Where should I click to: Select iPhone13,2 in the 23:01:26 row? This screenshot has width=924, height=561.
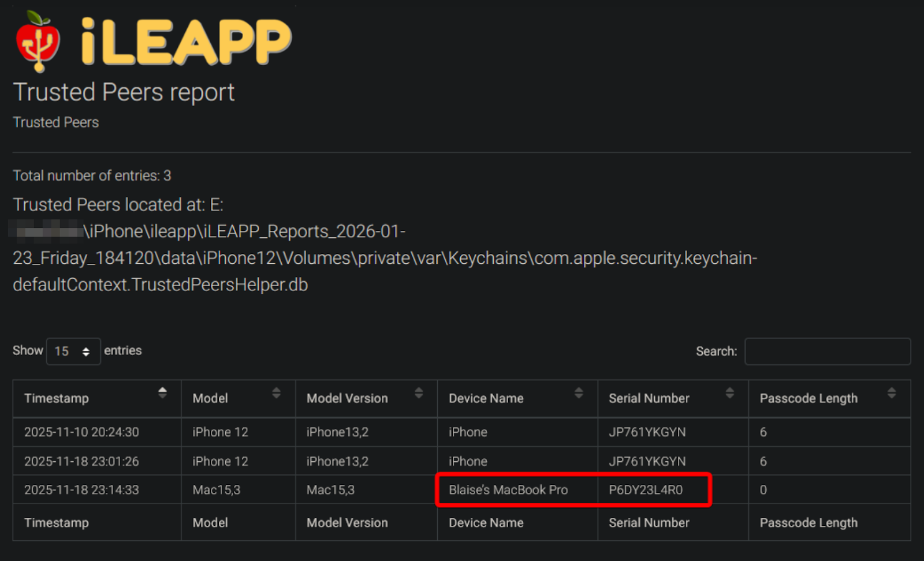[337, 461]
